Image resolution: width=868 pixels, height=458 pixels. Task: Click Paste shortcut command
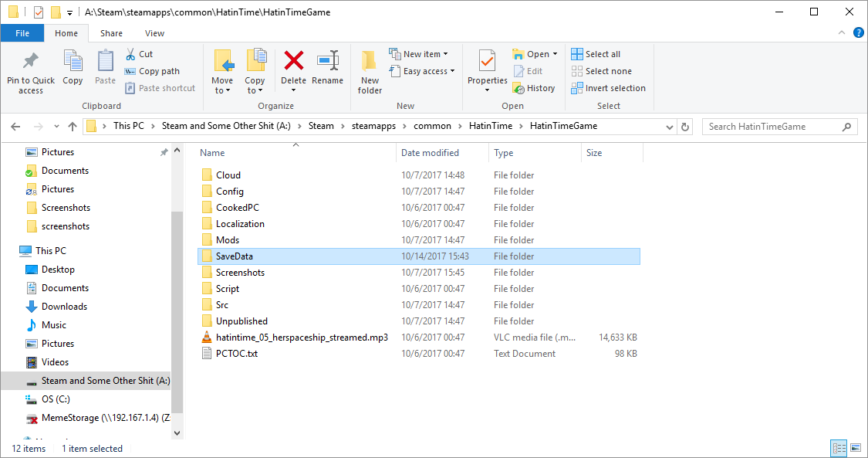(160, 88)
